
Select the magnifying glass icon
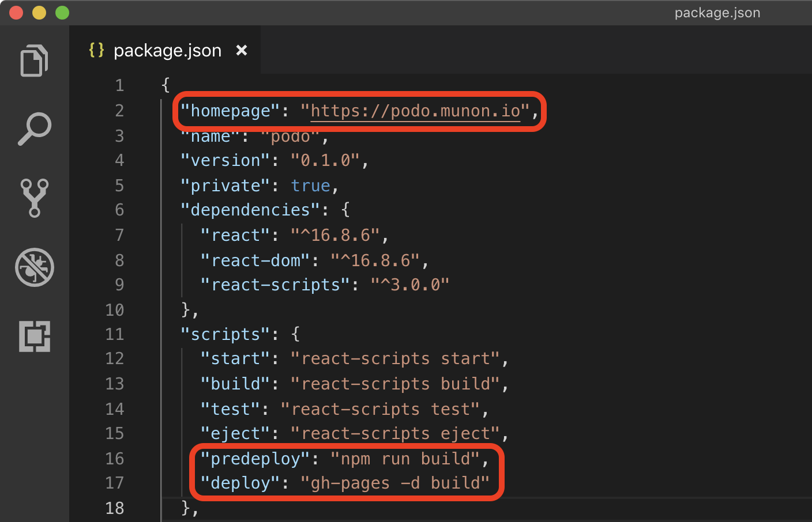tap(34, 129)
